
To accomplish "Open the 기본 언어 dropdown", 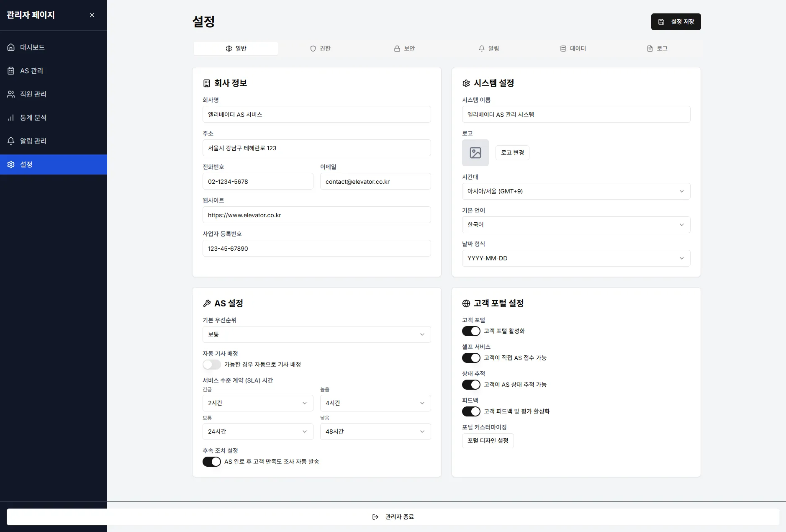I will (576, 225).
